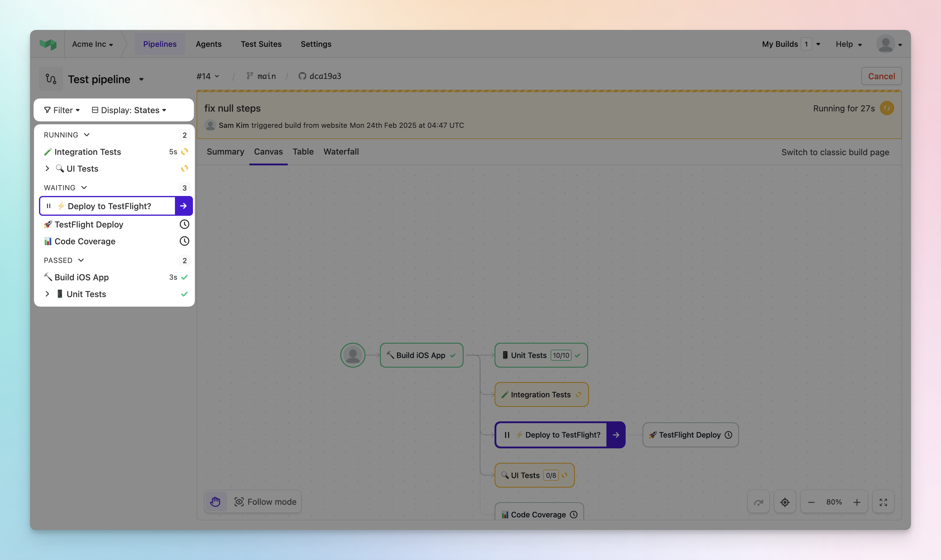This screenshot has width=941, height=560.
Task: Enable Follow mode on the canvas
Action: point(266,501)
